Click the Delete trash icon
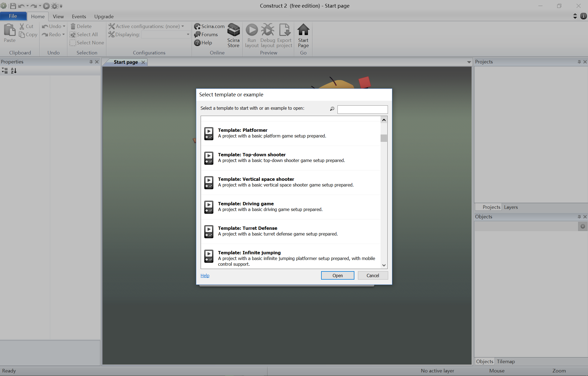The height and width of the screenshot is (376, 588). [73, 26]
